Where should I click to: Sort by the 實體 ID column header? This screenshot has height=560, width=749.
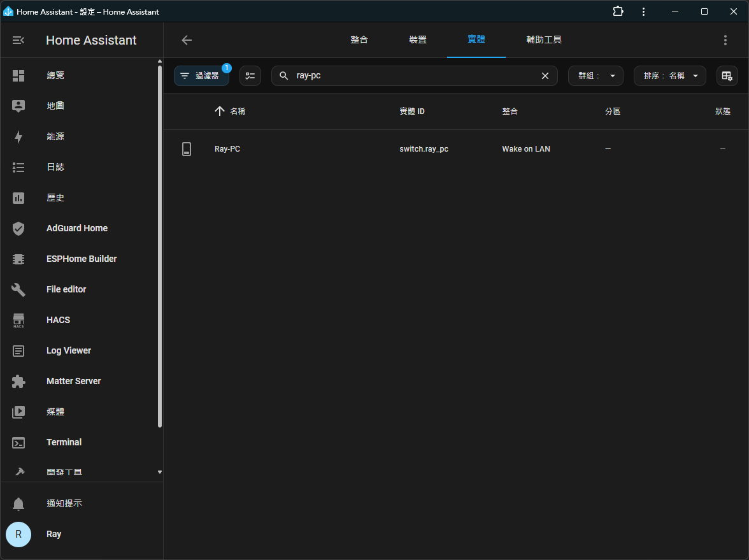tap(412, 111)
